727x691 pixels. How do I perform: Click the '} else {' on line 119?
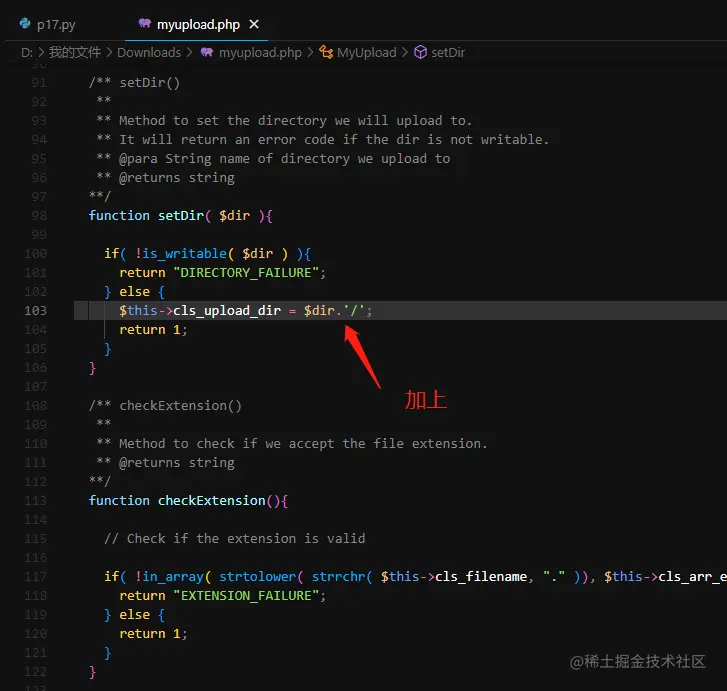coord(134,615)
